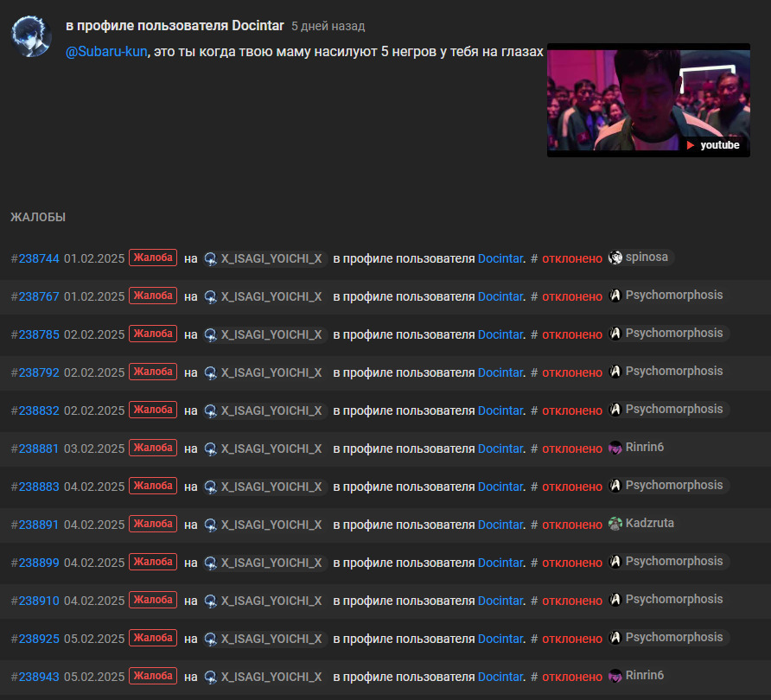
Task: Open the YouTube video thumbnail
Action: click(647, 99)
